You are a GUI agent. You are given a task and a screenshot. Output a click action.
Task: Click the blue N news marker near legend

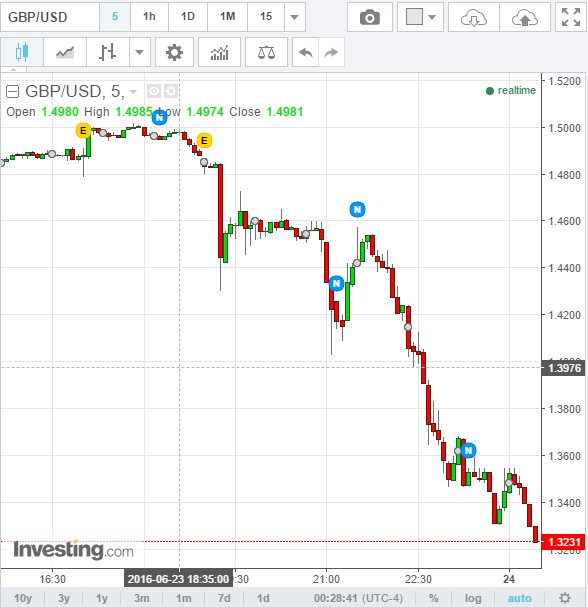pyautogui.click(x=159, y=117)
